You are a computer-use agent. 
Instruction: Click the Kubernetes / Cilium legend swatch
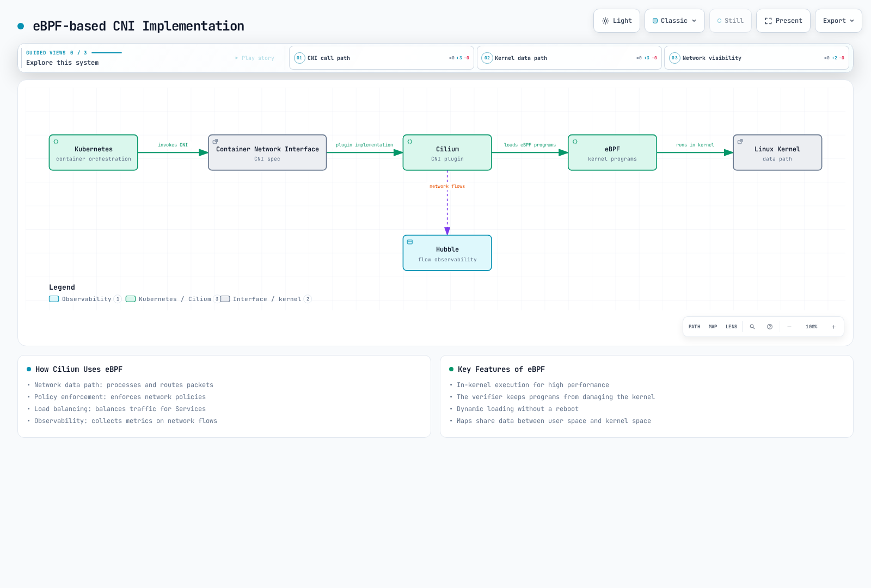[131, 299]
